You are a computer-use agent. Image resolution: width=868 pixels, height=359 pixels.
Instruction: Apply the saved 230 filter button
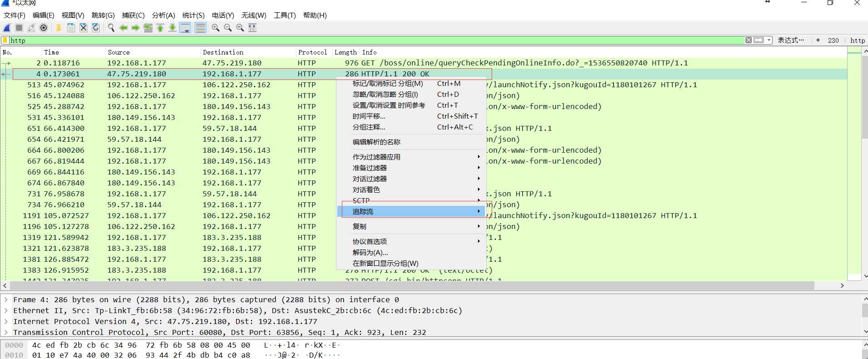coord(833,40)
